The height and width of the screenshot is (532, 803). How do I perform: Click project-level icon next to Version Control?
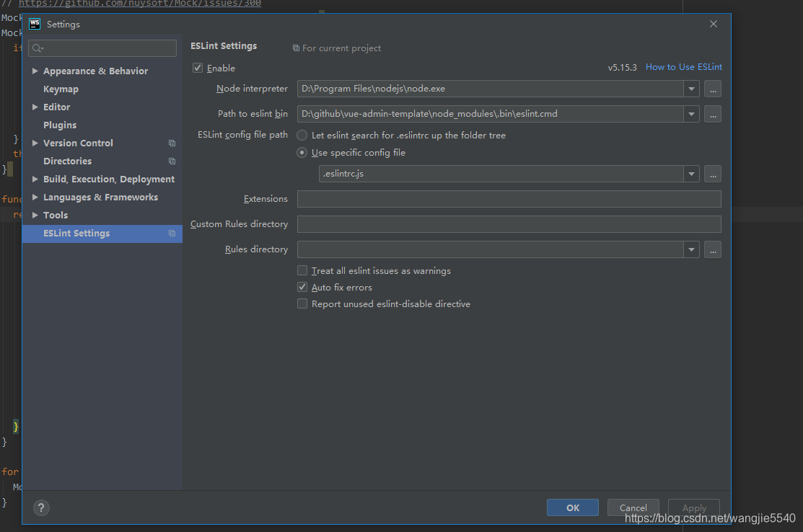coord(172,143)
